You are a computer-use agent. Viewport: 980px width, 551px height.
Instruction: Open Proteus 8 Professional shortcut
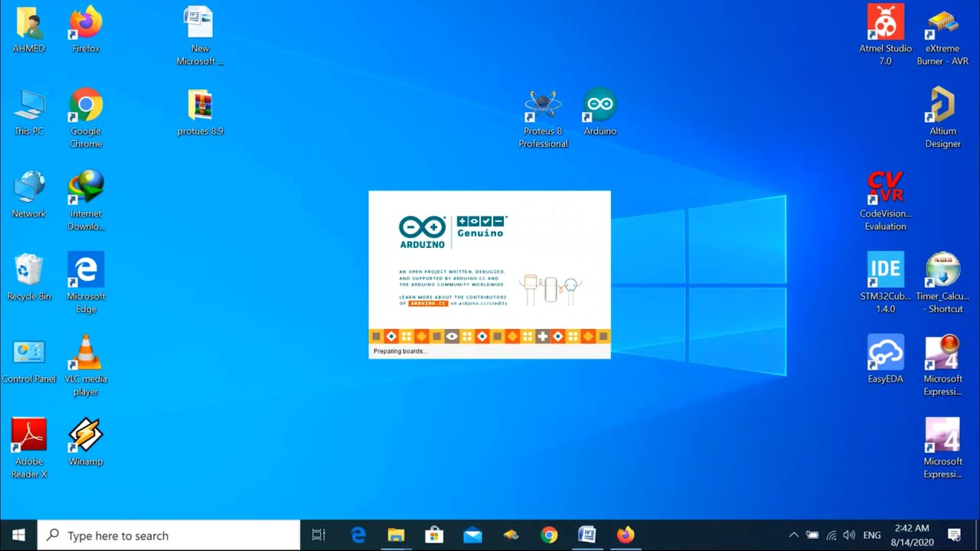click(543, 119)
